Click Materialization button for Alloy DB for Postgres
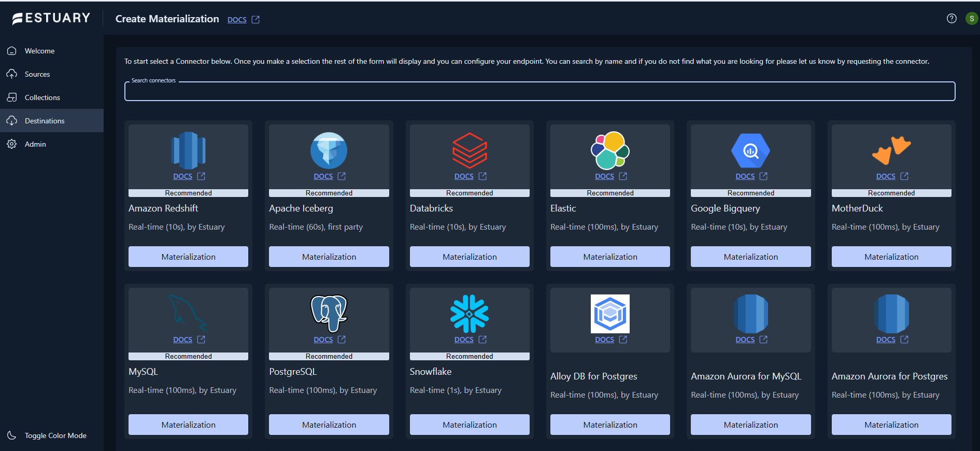This screenshot has width=980, height=451. [x=610, y=425]
